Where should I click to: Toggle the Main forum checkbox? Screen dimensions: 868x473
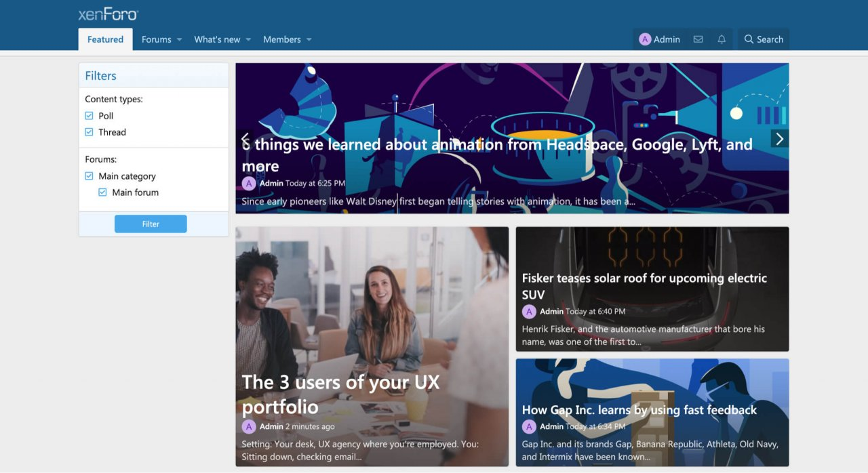click(x=102, y=192)
